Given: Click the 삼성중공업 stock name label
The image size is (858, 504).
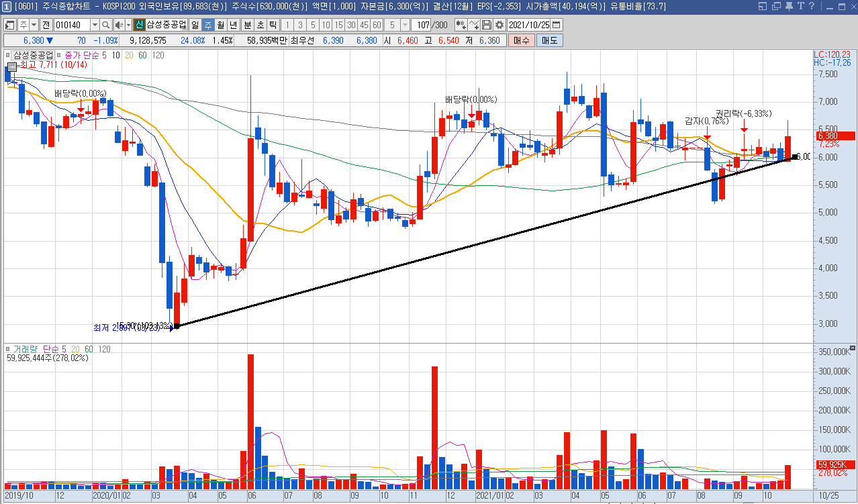Looking at the screenshot, I should click(166, 25).
